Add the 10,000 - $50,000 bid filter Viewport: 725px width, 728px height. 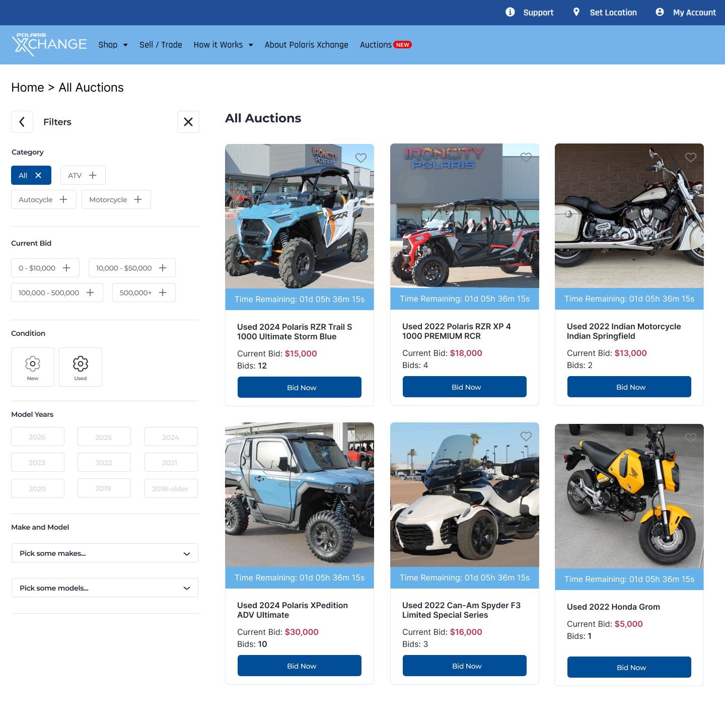132,268
